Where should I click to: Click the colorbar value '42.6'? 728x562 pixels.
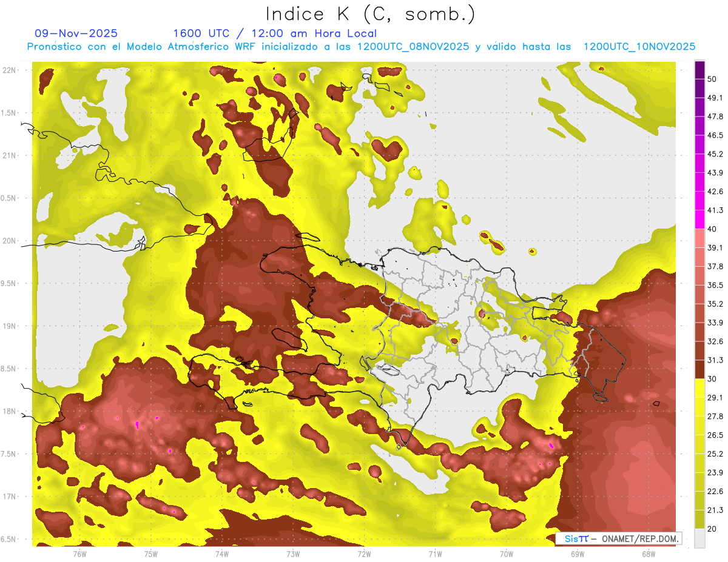click(715, 192)
